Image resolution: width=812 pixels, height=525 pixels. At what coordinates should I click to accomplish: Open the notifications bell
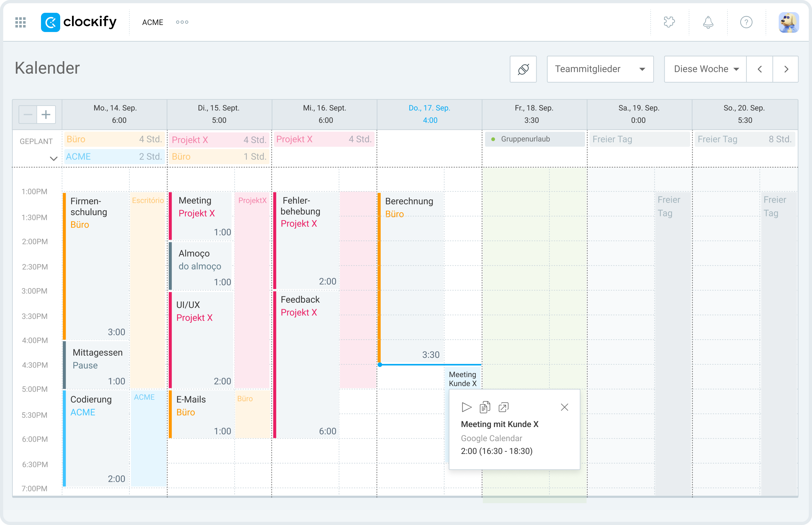point(708,22)
